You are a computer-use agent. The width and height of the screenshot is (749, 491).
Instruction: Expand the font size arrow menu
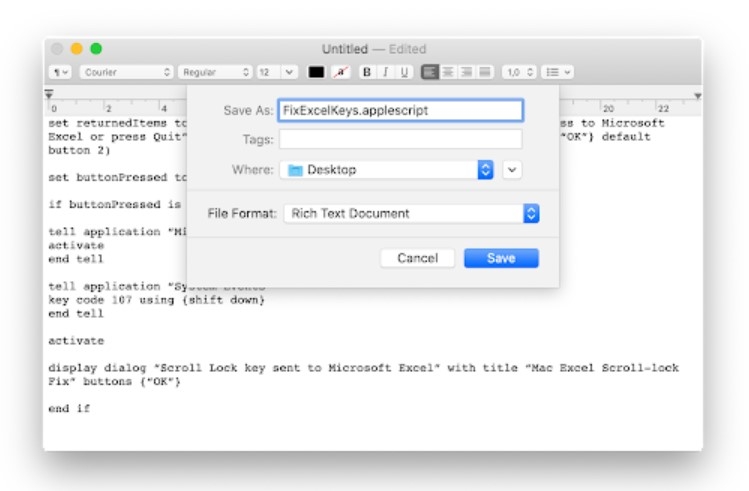289,72
